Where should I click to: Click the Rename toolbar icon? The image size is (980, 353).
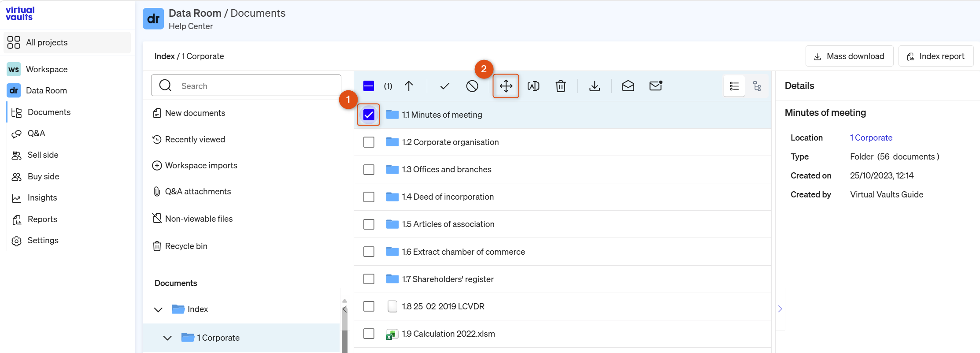point(533,86)
